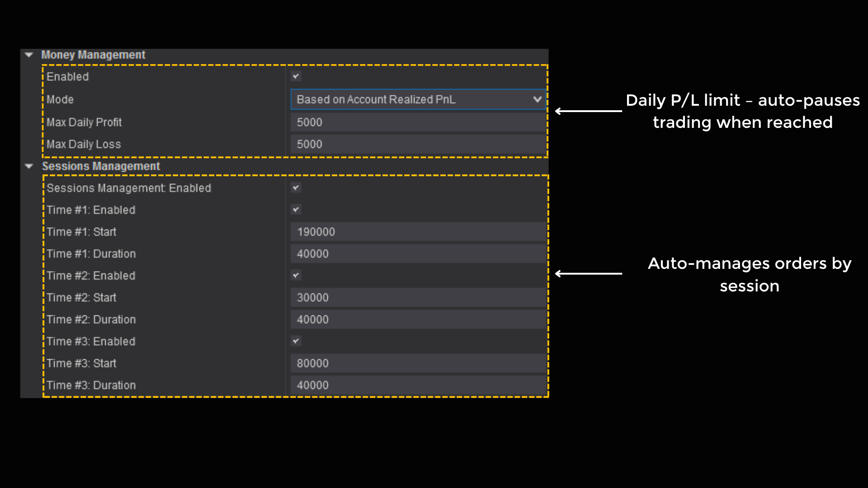
Task: Open the Mode dropdown arrow
Action: pos(537,99)
